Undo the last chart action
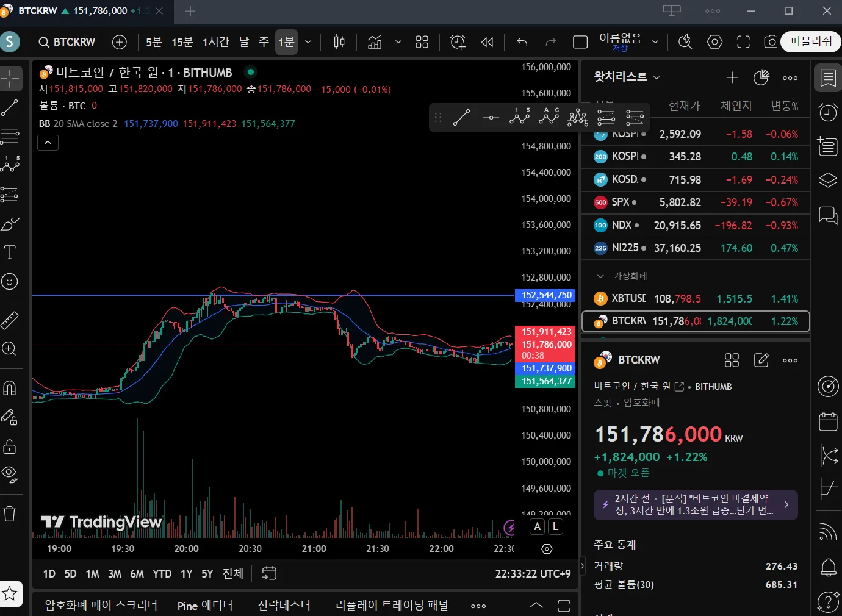 522,42
